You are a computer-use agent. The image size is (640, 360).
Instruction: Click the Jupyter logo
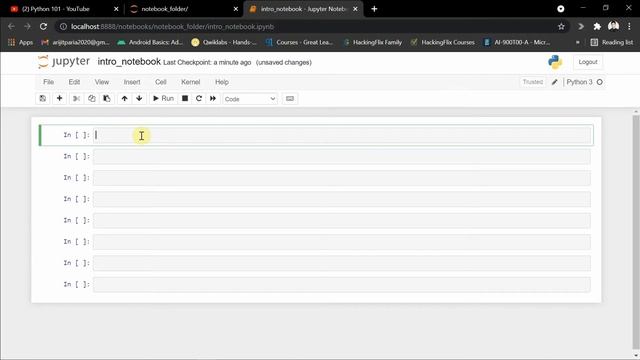tap(64, 62)
